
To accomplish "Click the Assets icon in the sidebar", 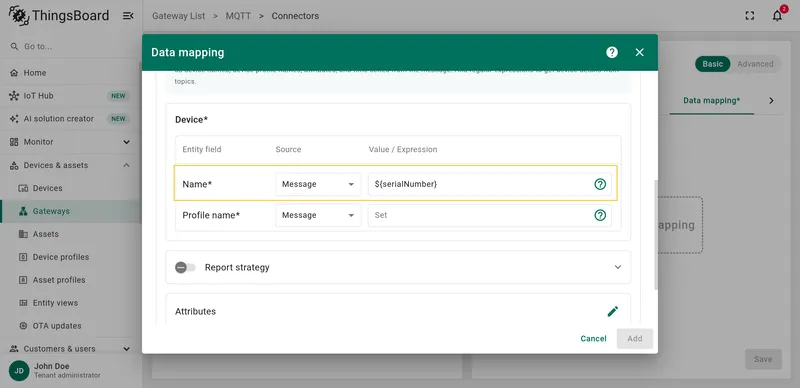I will (23, 234).
